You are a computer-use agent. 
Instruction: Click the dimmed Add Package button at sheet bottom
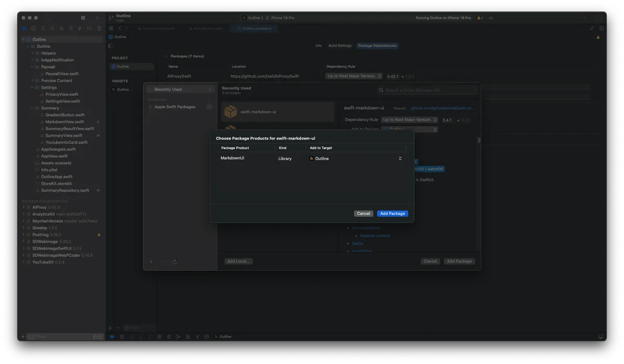(x=459, y=262)
